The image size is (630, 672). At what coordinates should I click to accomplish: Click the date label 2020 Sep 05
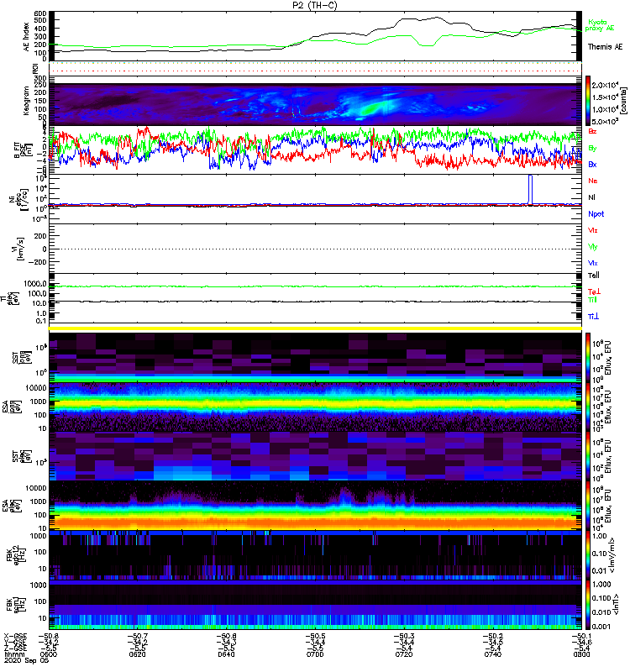click(27, 660)
